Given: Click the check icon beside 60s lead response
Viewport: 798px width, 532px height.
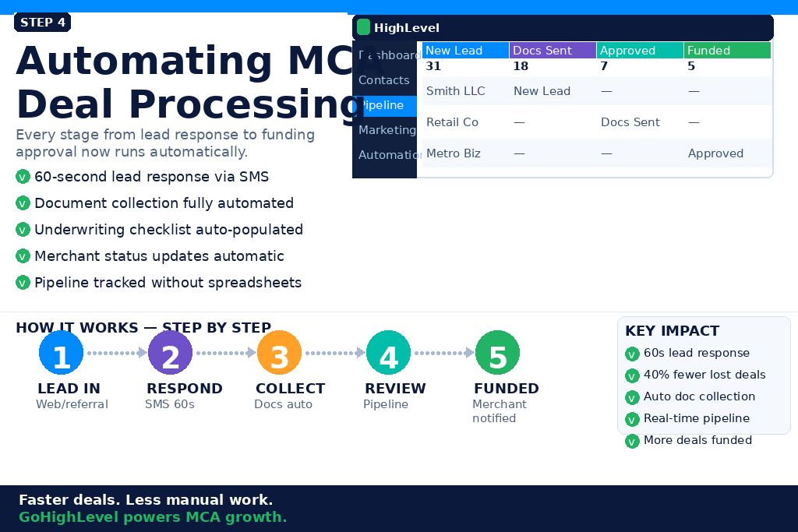Looking at the screenshot, I should 632,354.
